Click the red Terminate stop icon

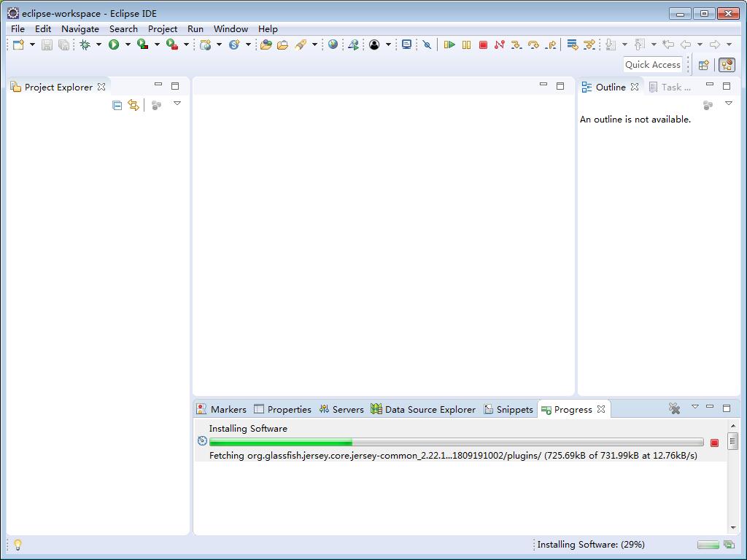click(x=483, y=44)
